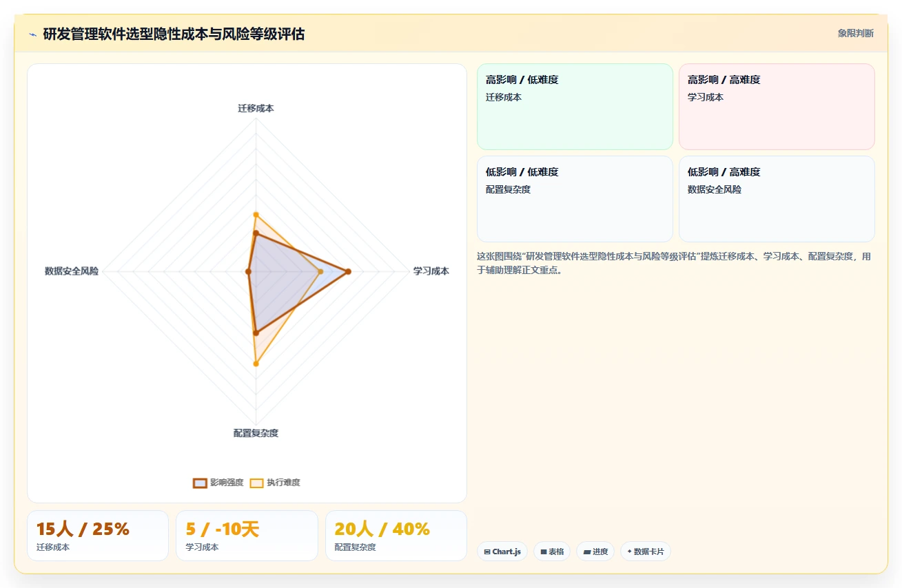Toggle the 影响强度 legend item
Viewport: 902px width, 588px height.
[x=218, y=483]
